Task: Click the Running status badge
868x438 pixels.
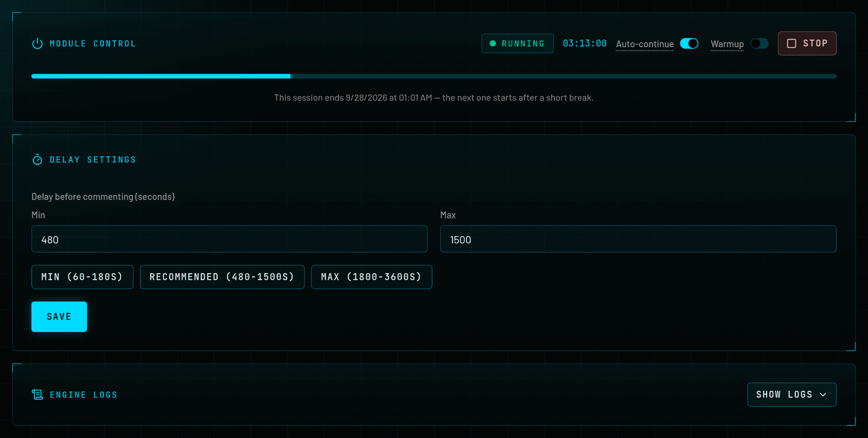Action: pos(518,43)
